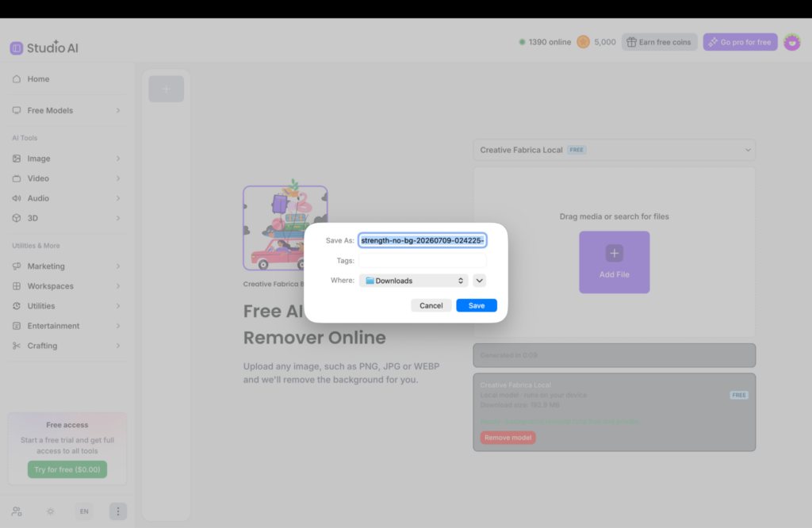The image size is (812, 528).
Task: Click the Generated in 0:09 status bar
Action: pos(615,355)
